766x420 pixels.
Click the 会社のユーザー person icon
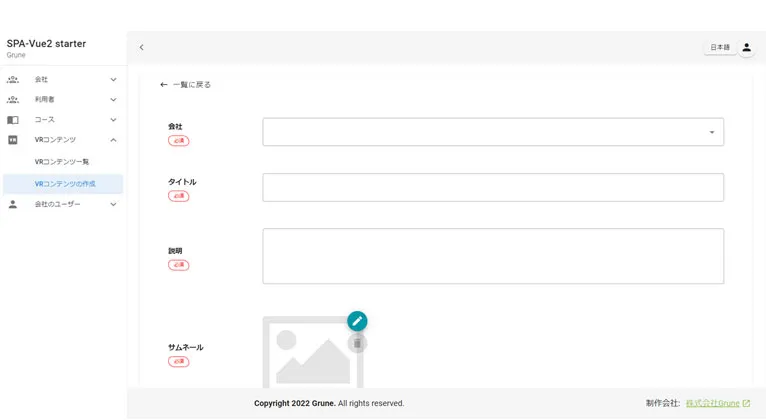coord(13,204)
